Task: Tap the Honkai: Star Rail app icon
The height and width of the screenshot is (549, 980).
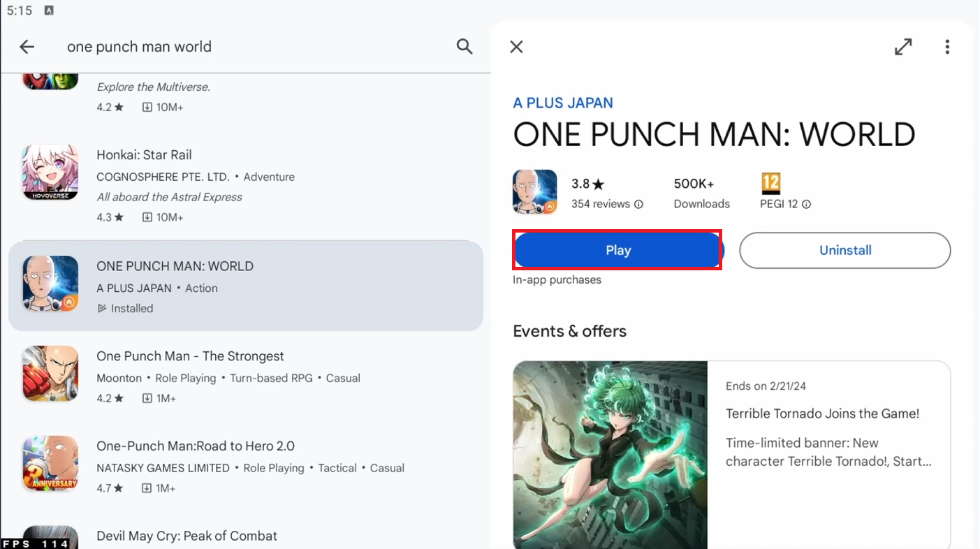Action: 50,173
